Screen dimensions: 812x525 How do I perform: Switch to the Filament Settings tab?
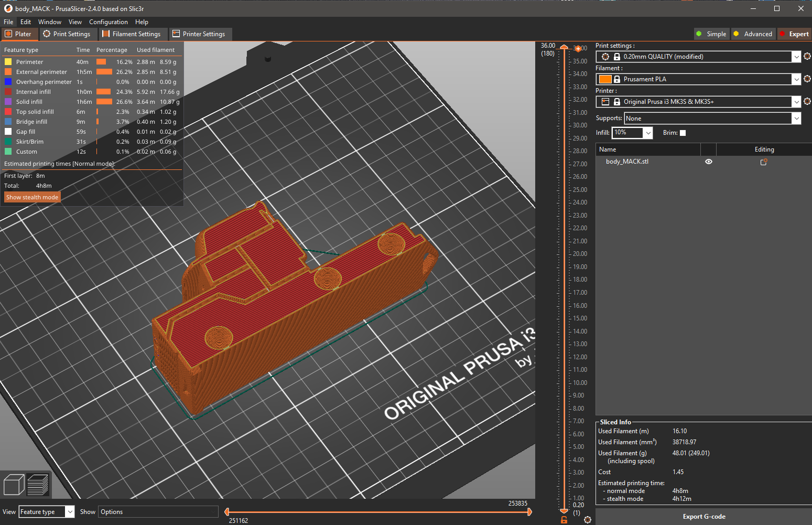pos(133,34)
